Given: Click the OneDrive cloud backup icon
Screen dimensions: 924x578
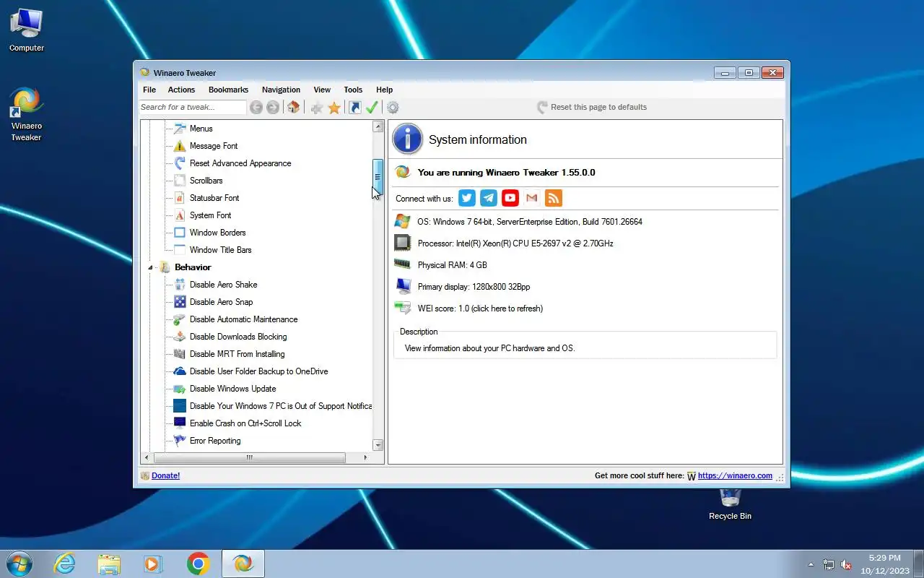Looking at the screenshot, I should pyautogui.click(x=180, y=371).
